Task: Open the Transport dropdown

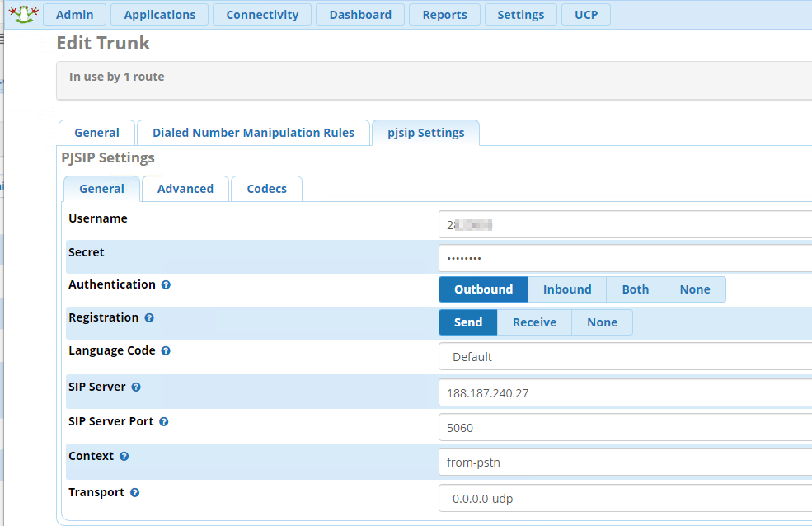Action: point(625,499)
